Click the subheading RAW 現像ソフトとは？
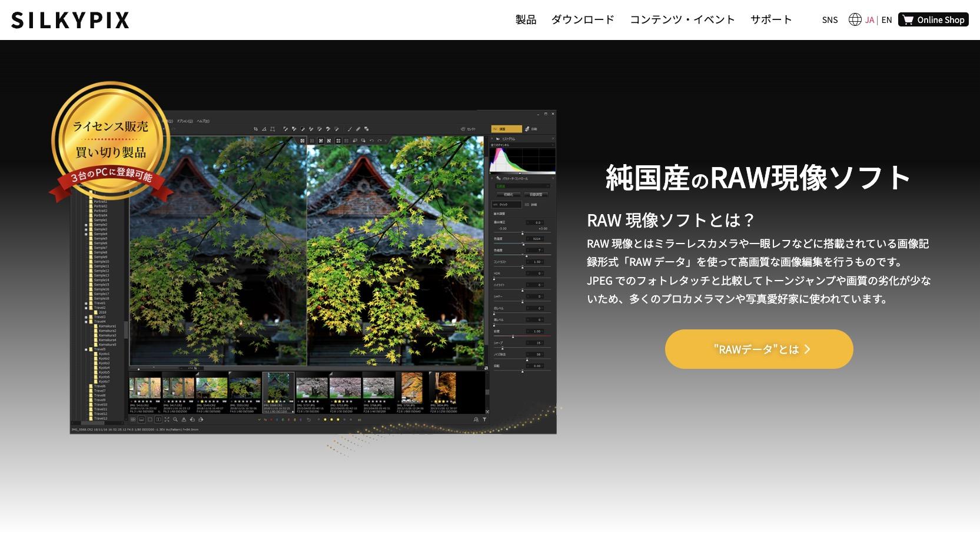Screen dimensions: 980x560 click(671, 220)
